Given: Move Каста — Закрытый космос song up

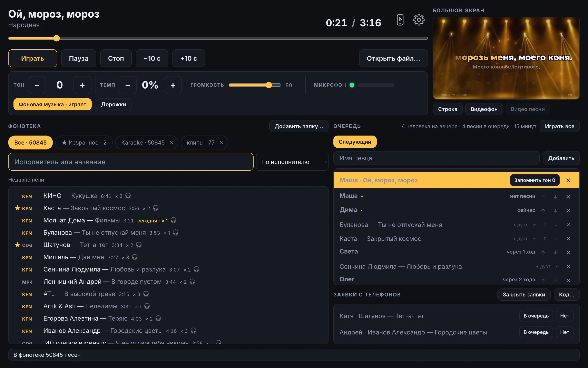Looking at the screenshot, I should point(545,239).
